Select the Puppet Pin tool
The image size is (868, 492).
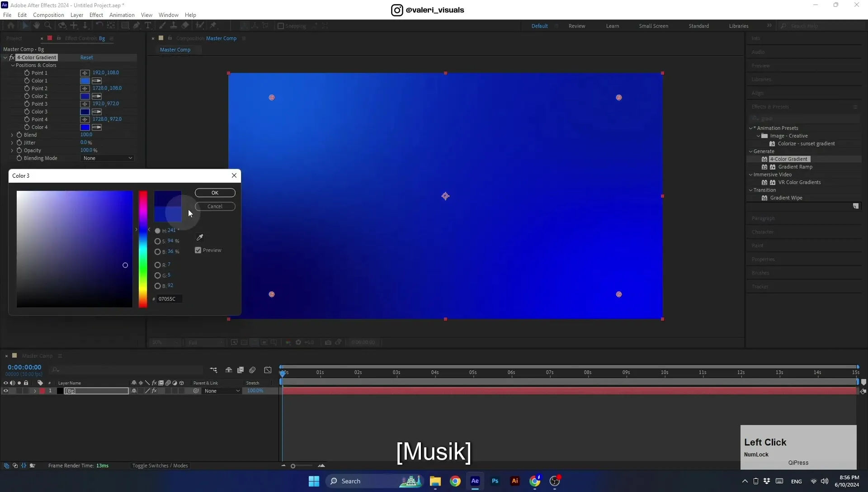coord(213,26)
